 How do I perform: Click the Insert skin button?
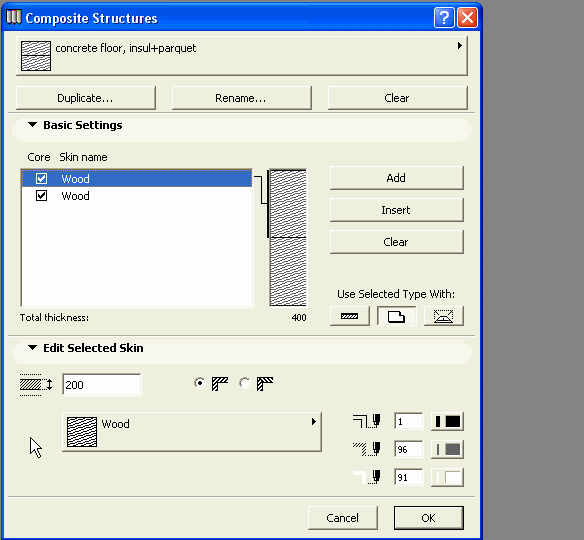coord(397,210)
